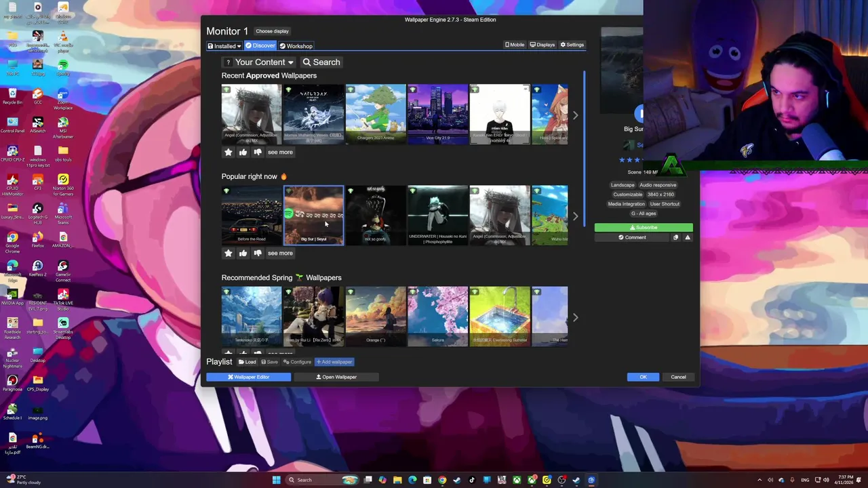
Task: Click see more under Recent Approved Wallpapers
Action: point(280,152)
